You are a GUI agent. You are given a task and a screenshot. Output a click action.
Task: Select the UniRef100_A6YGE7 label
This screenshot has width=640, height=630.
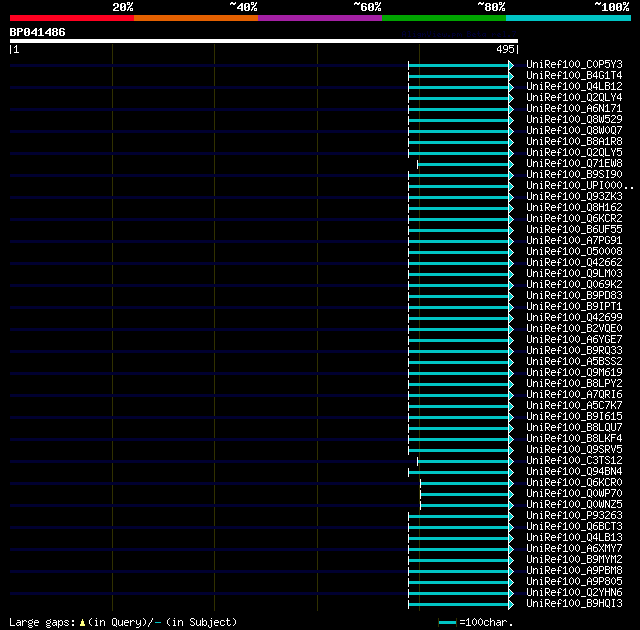(x=574, y=340)
